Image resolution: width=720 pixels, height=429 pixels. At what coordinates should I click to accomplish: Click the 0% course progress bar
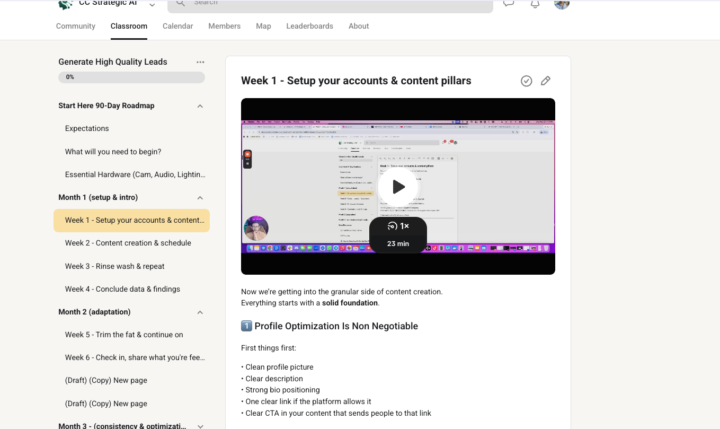[x=131, y=77]
